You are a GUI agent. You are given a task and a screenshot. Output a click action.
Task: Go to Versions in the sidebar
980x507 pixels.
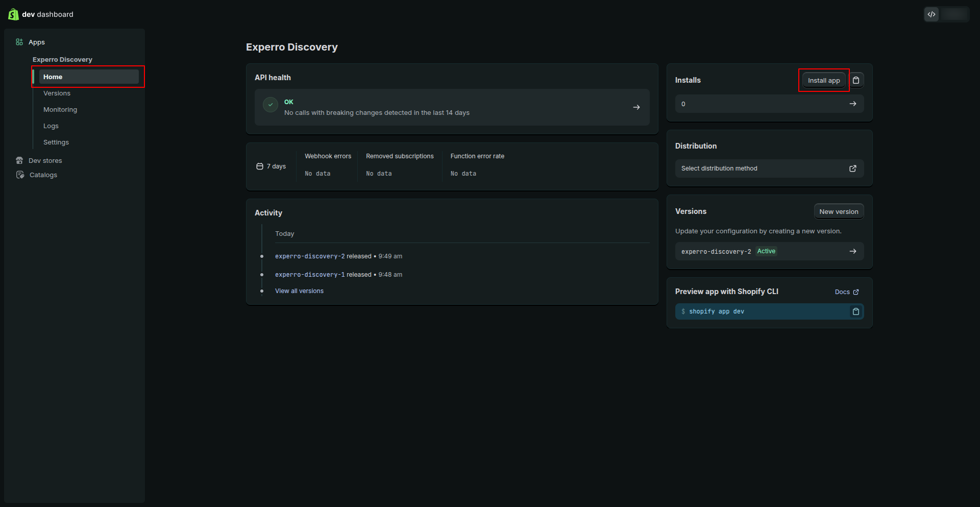pos(57,93)
